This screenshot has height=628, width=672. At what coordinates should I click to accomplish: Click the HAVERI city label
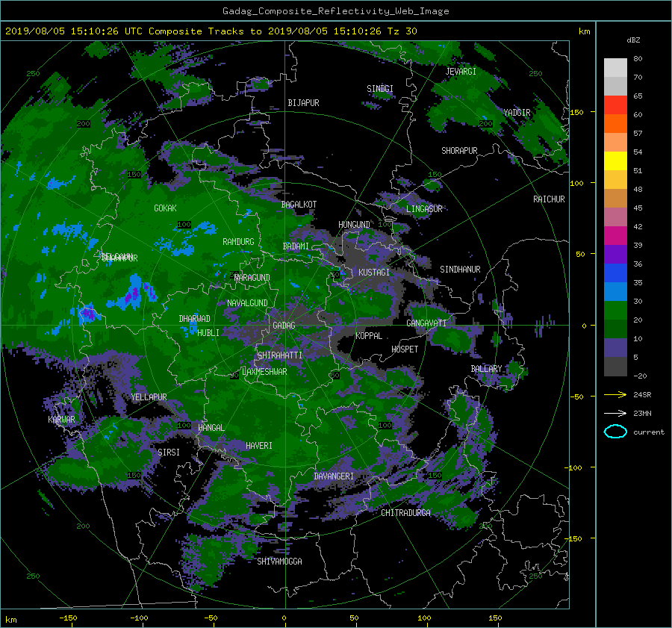click(259, 446)
